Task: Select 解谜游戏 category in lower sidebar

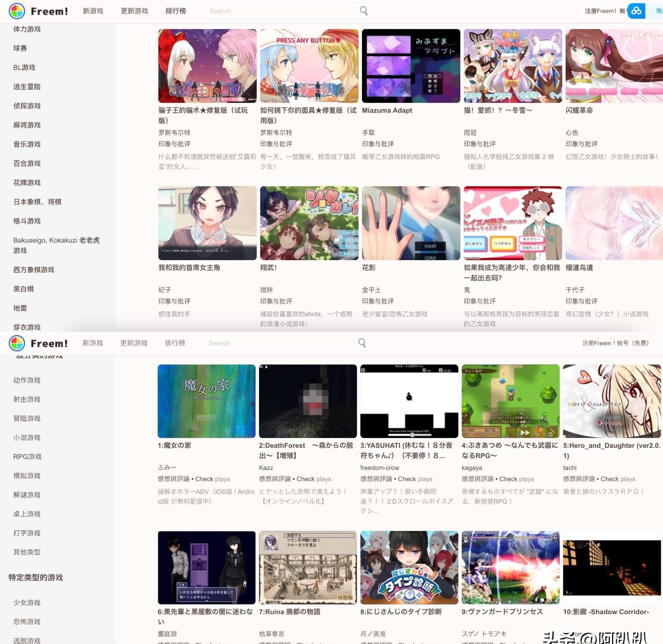Action: [x=27, y=495]
